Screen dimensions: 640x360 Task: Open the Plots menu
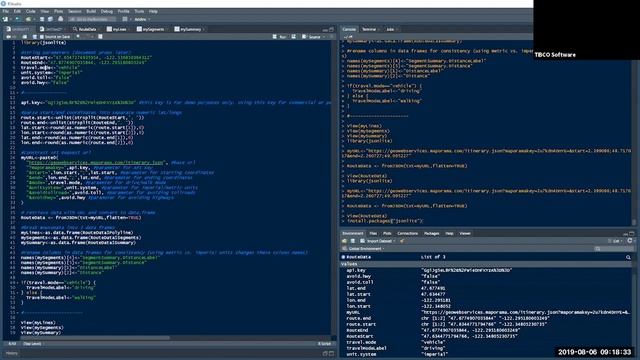click(58, 11)
